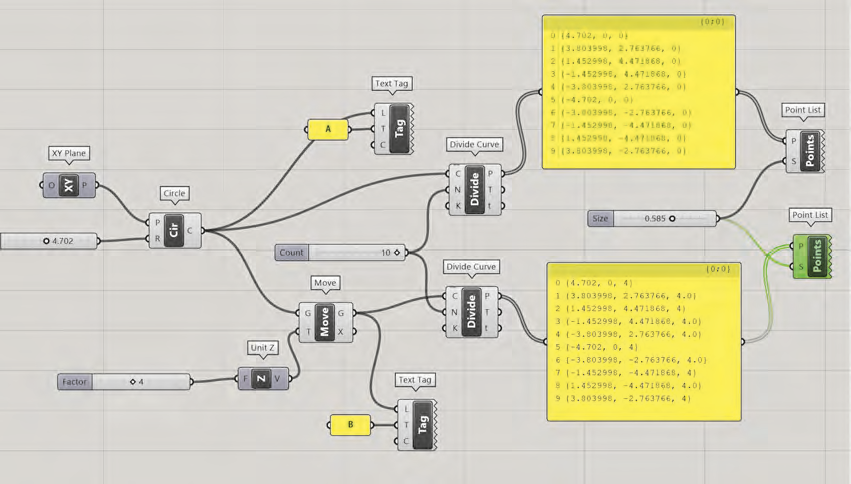Click the Factor slider handle at 4
The width and height of the screenshot is (851, 484).
132,381
